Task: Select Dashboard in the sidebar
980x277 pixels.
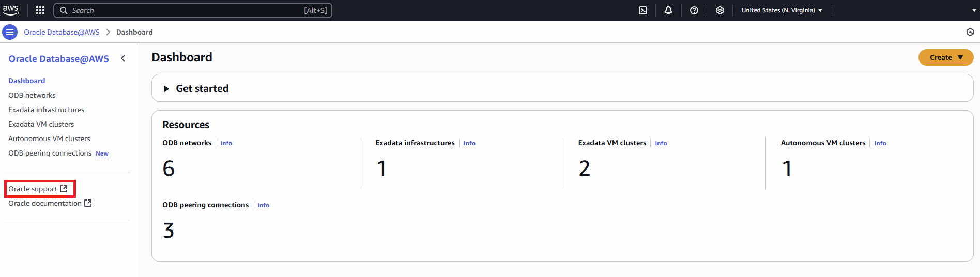Action: coord(27,81)
